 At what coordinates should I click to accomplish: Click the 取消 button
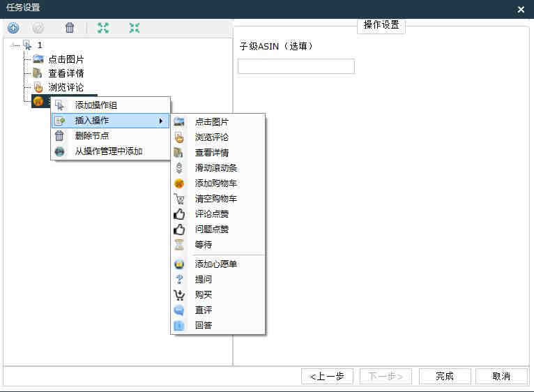click(x=501, y=377)
